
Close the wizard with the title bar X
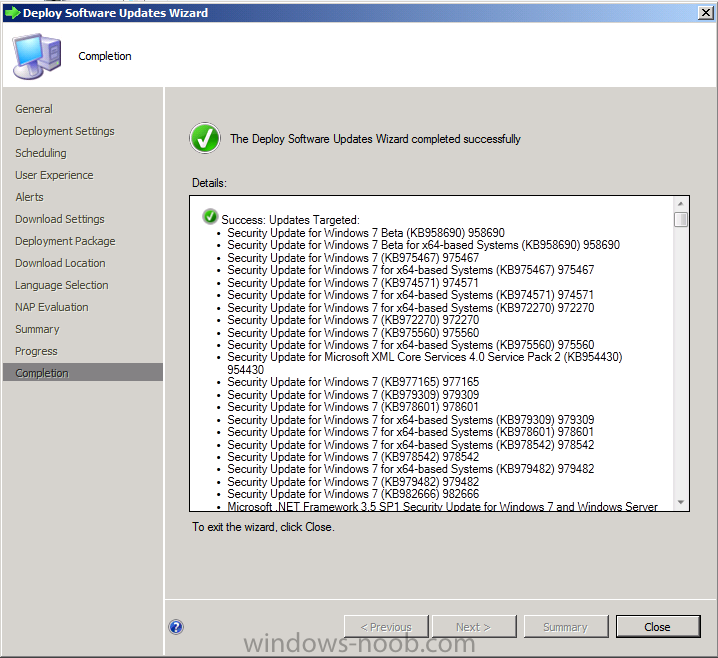click(x=706, y=13)
